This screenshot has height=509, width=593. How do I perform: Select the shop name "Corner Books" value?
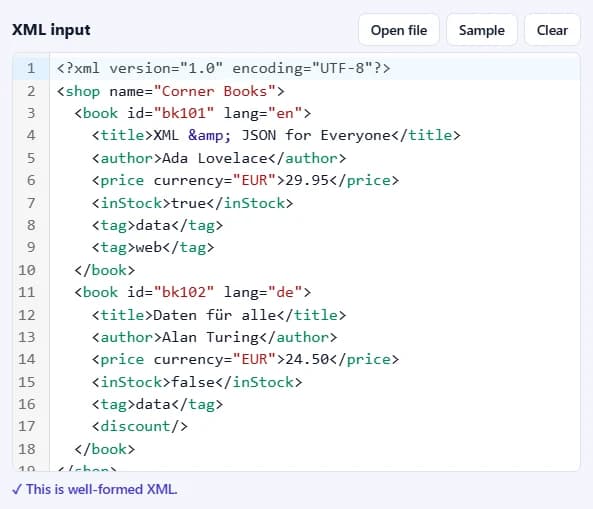(215, 91)
